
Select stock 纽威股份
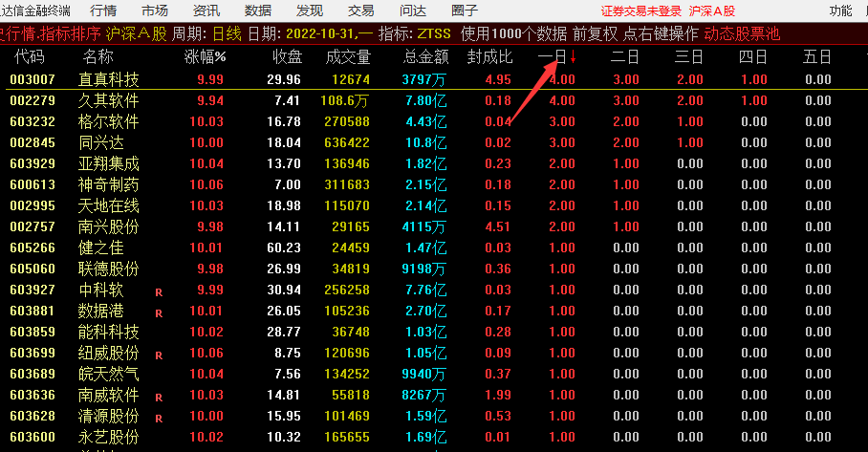click(109, 353)
